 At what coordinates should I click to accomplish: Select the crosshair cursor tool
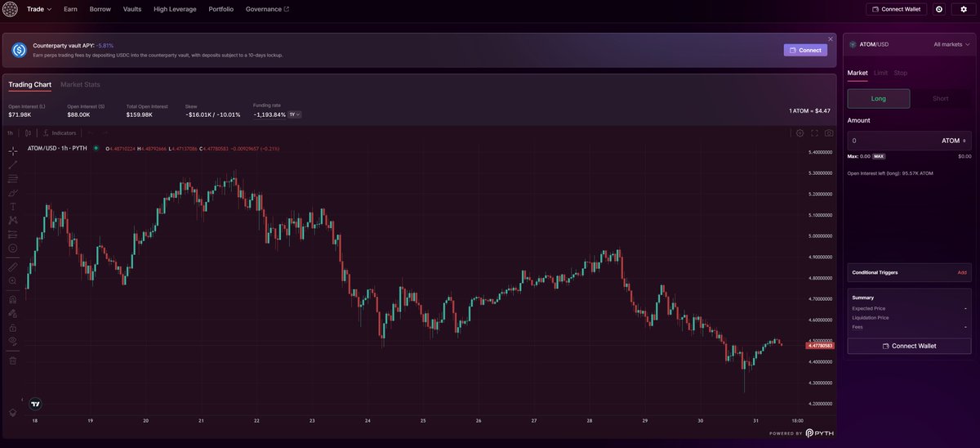pyautogui.click(x=13, y=150)
